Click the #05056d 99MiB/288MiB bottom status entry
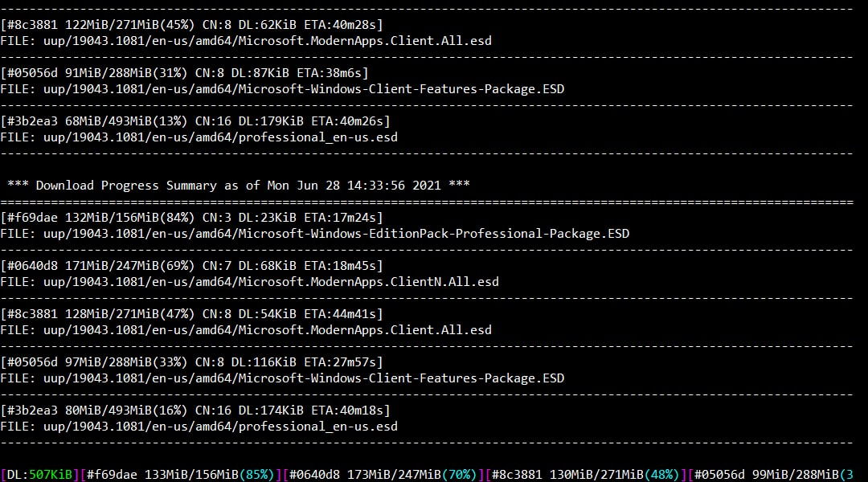Viewport: 868px width, 482px height. 771,475
